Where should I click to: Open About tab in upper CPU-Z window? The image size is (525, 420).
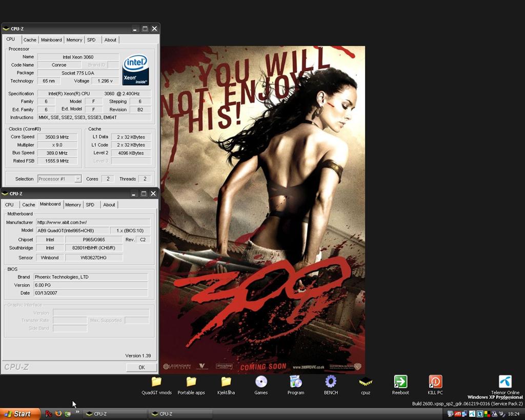pos(110,40)
